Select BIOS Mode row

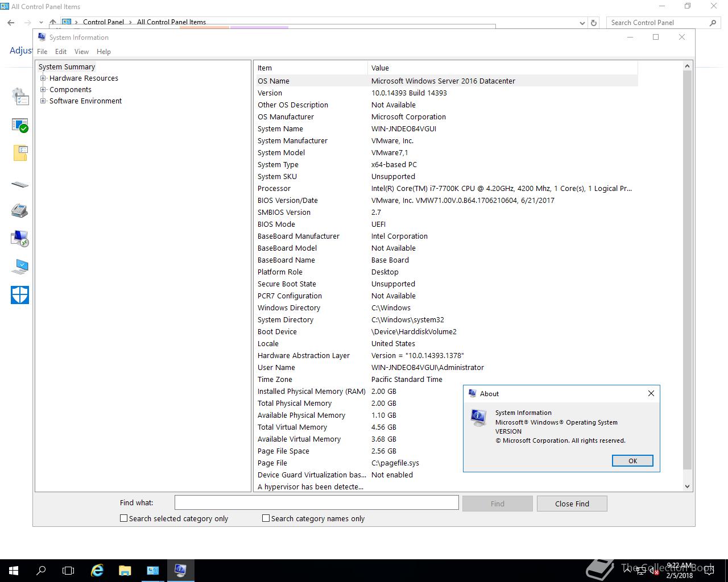coord(446,224)
